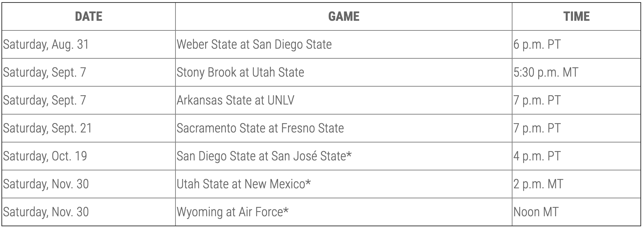This screenshot has width=644, height=232.
Task: Select the GAME column header
Action: point(344,16)
